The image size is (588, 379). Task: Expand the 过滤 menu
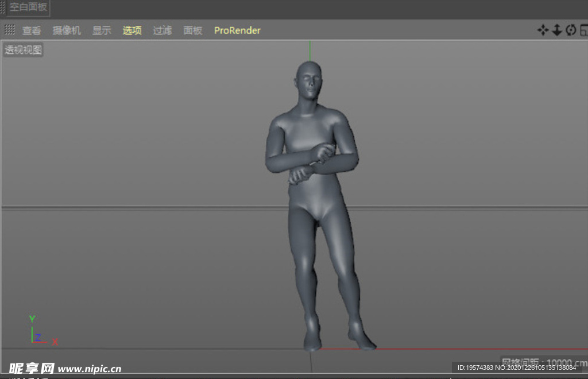click(x=163, y=30)
